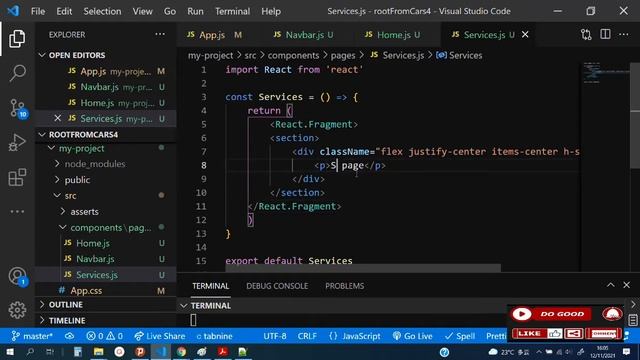Open errors and warnings status indicator
Viewport: 640px width, 360px height.
(104, 336)
